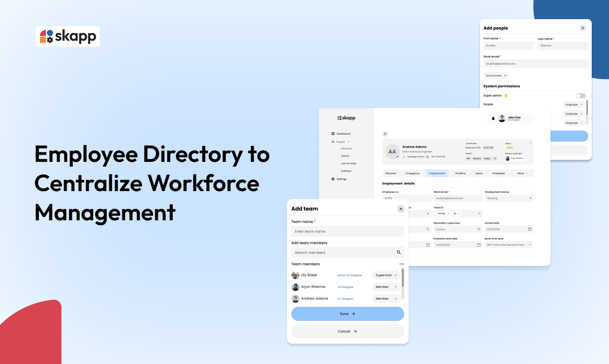The width and height of the screenshot is (609, 364).
Task: Click the Super admin shield icon
Action: point(506,96)
